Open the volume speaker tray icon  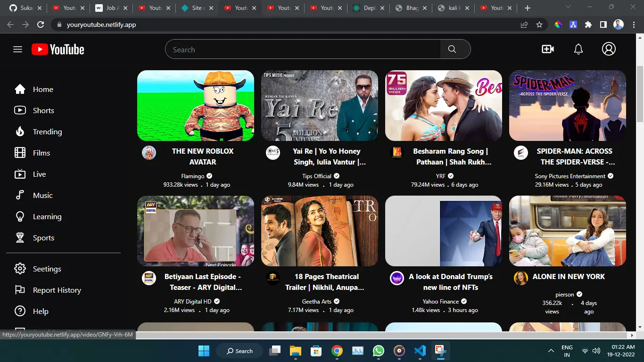tap(596, 351)
